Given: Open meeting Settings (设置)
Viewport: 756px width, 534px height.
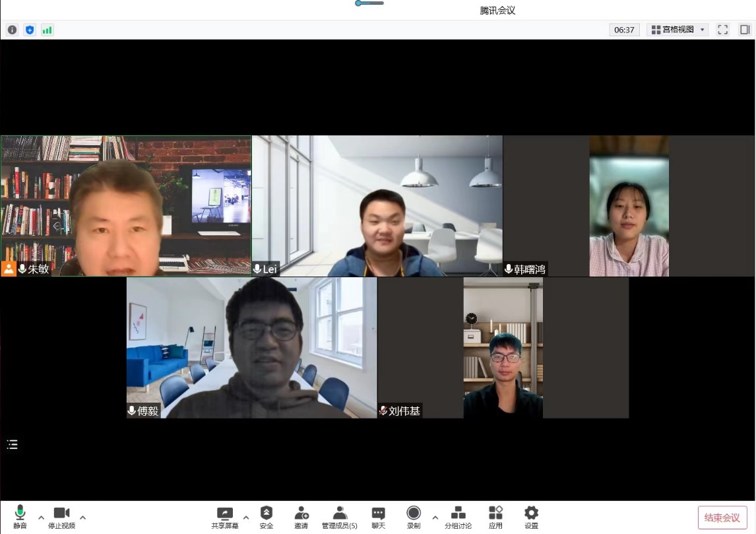Looking at the screenshot, I should coord(531,517).
